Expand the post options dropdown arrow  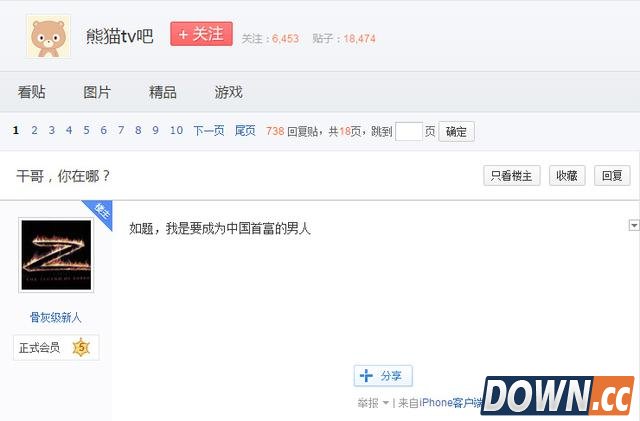634,225
